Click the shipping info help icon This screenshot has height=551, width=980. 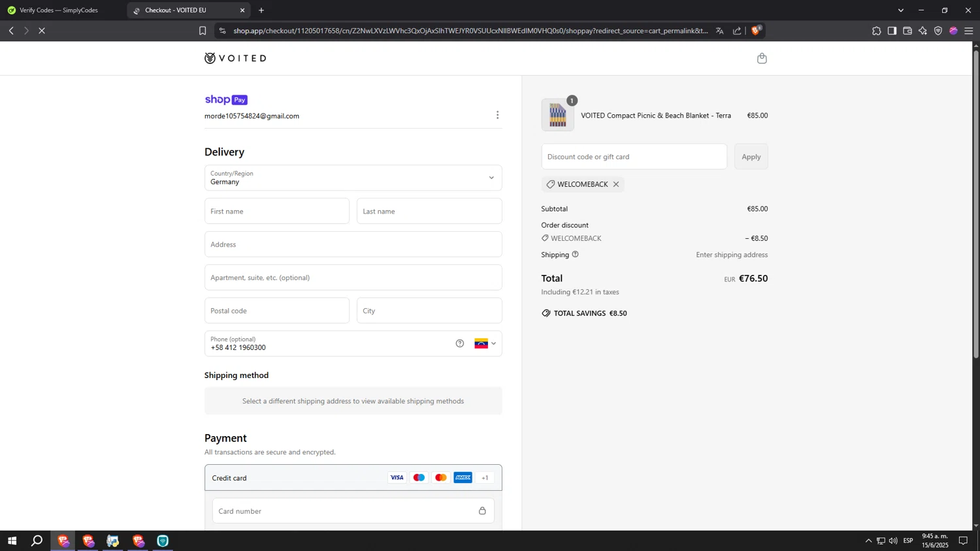[x=575, y=255]
